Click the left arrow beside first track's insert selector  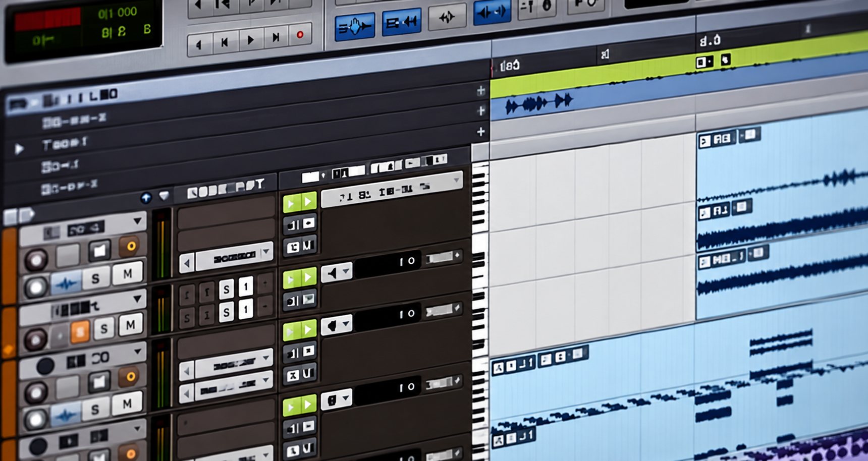tap(187, 263)
